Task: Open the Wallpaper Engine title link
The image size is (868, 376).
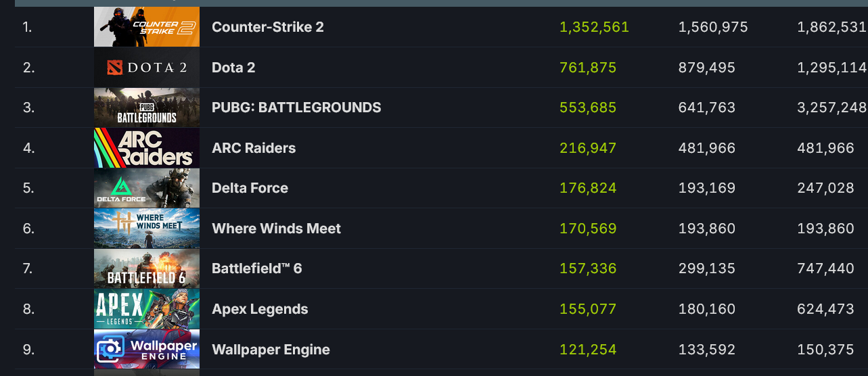Action: click(x=271, y=350)
